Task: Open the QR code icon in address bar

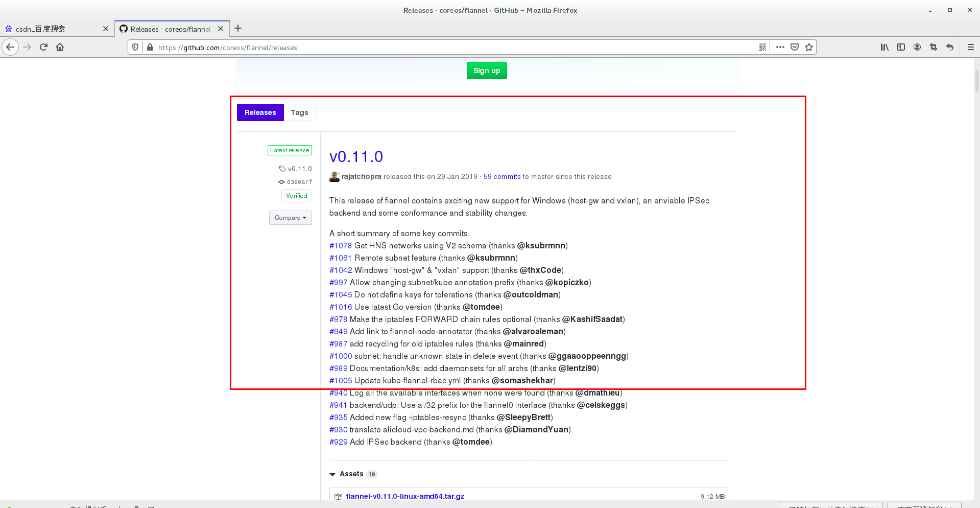Action: click(762, 47)
